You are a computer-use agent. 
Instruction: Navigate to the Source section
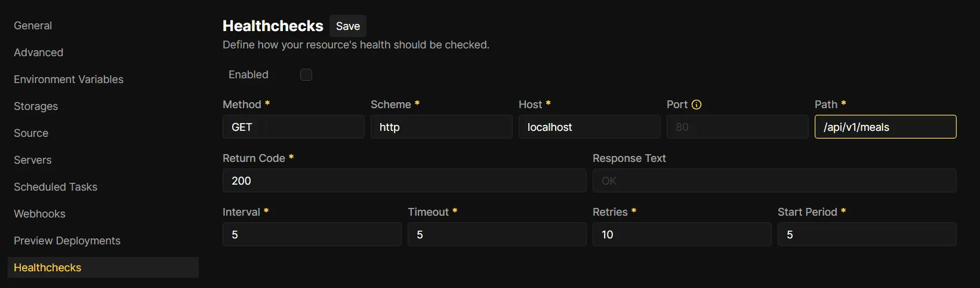click(x=31, y=133)
